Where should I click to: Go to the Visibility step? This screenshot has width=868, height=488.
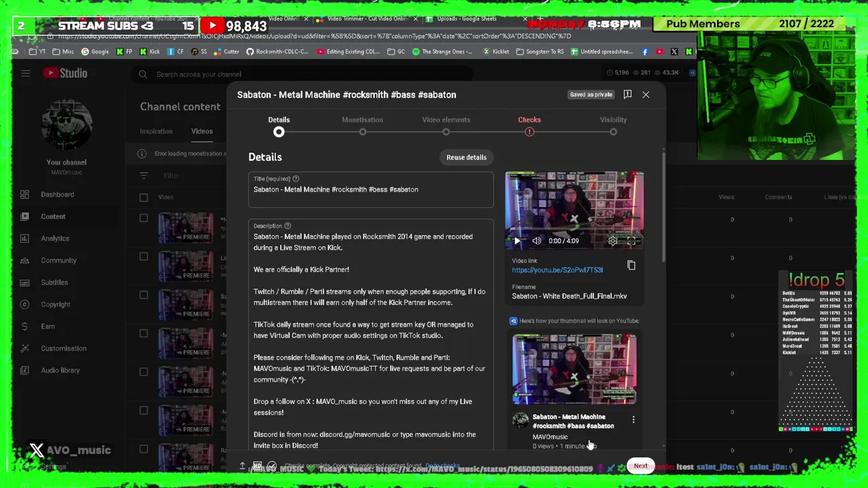click(x=613, y=125)
